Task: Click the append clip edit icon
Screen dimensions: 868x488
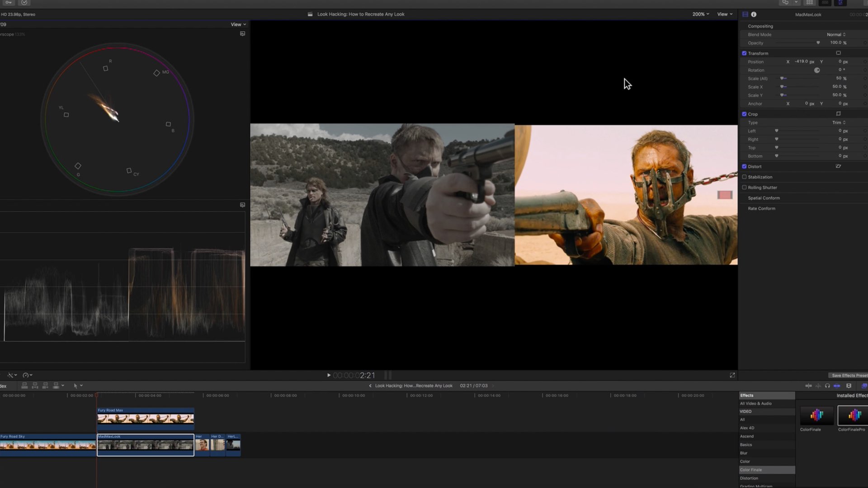Action: [x=45, y=385]
